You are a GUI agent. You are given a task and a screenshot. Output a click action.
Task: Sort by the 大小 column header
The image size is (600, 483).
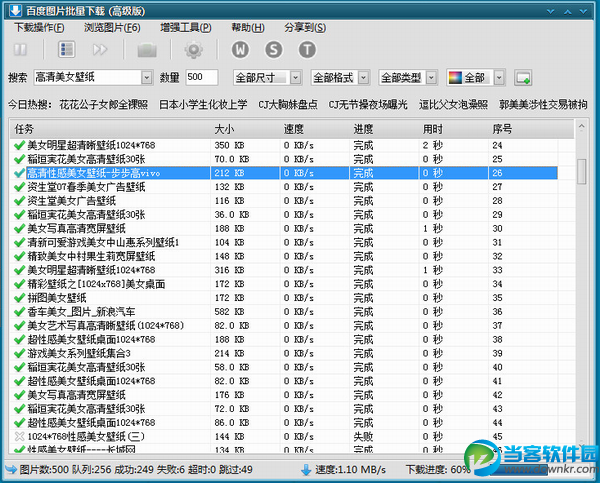pyautogui.click(x=245, y=129)
